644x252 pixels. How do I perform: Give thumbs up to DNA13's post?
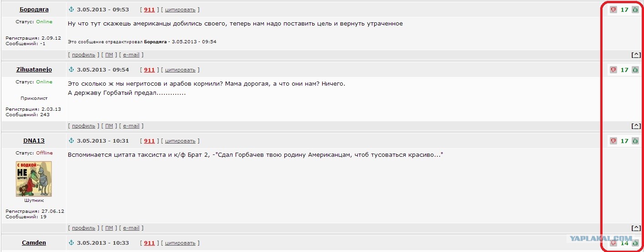(635, 141)
